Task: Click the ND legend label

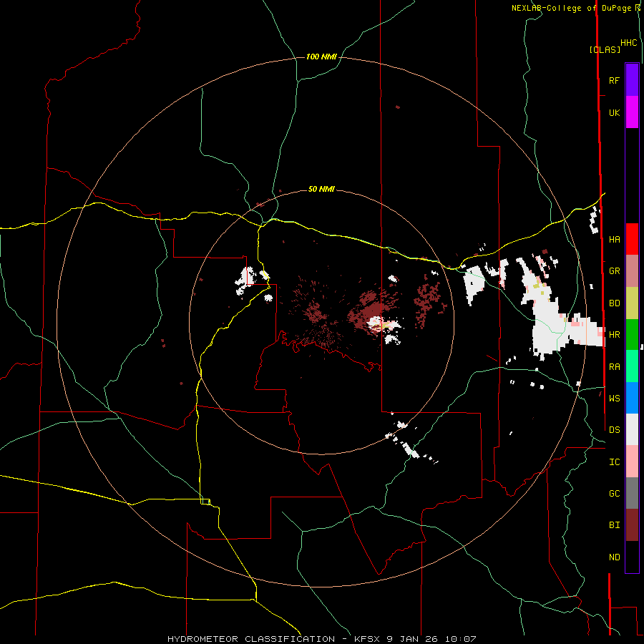Action: click(614, 557)
